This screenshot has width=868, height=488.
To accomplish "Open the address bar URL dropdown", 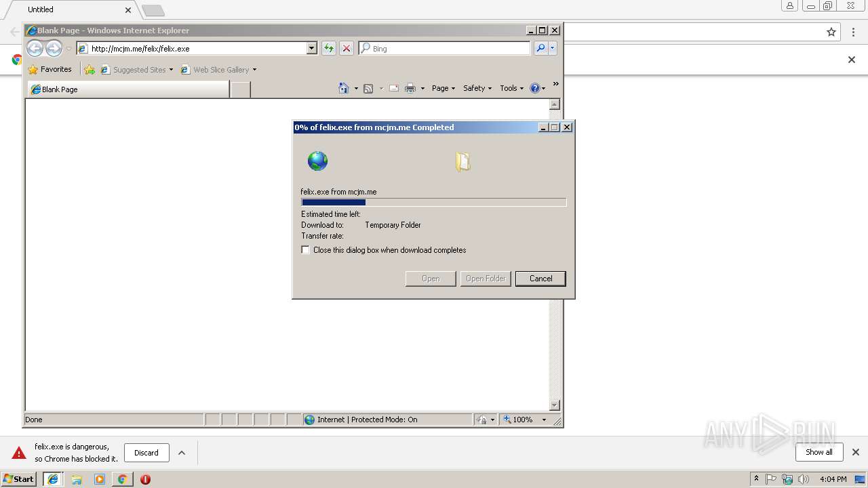I will [311, 48].
